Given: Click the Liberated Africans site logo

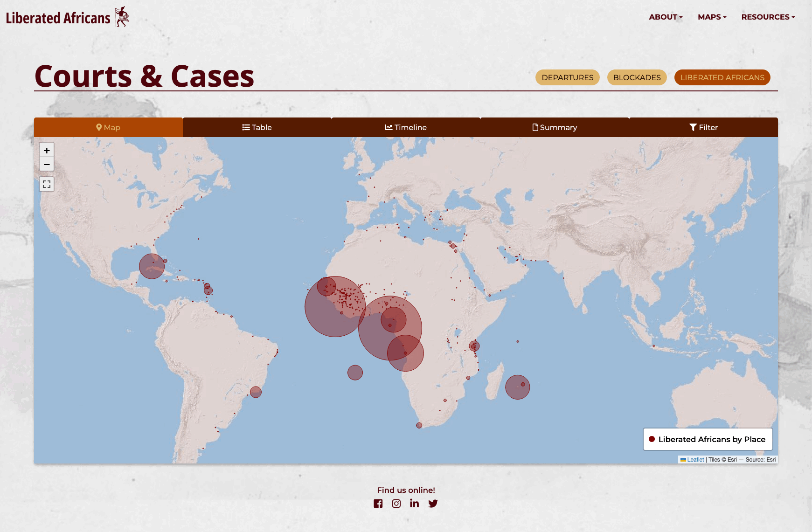Looking at the screenshot, I should tap(68, 17).
